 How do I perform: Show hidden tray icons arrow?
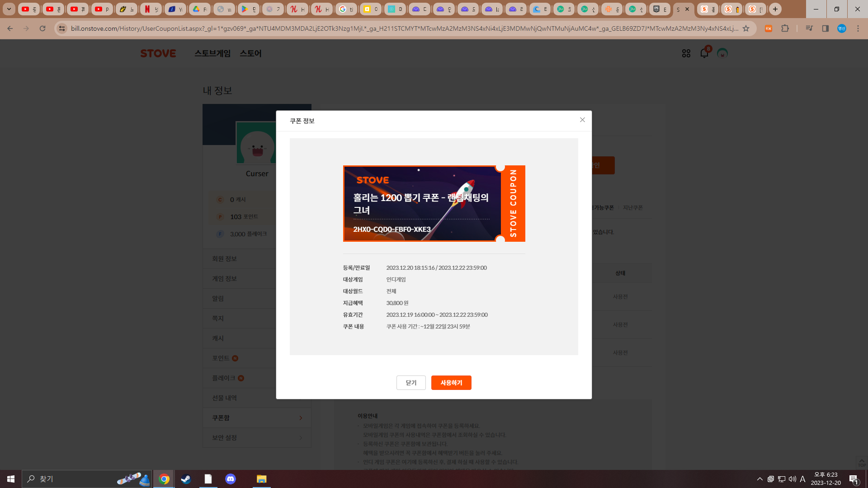click(760, 479)
